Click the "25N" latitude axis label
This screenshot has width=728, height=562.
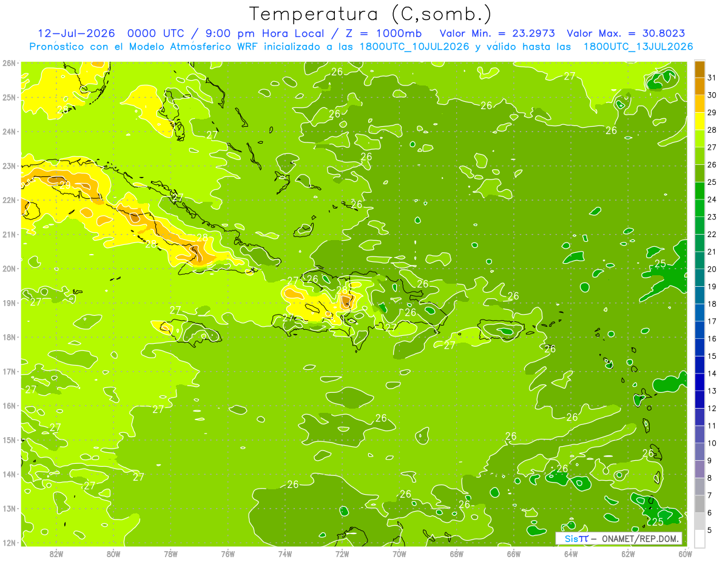[x=8, y=97]
